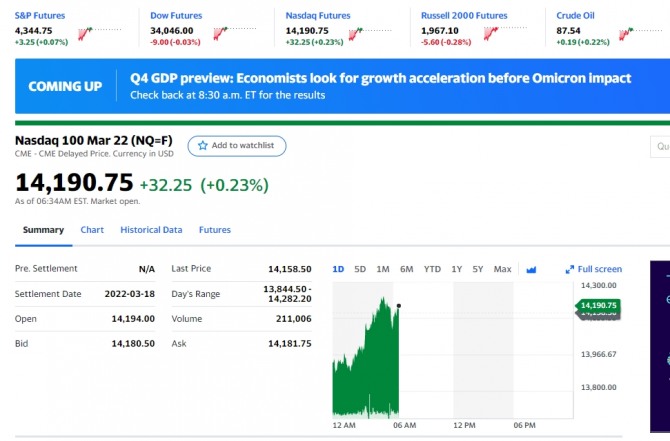Open the Dow Futures mini sparkline chart
This screenshot has width=670, height=441.
point(235,33)
